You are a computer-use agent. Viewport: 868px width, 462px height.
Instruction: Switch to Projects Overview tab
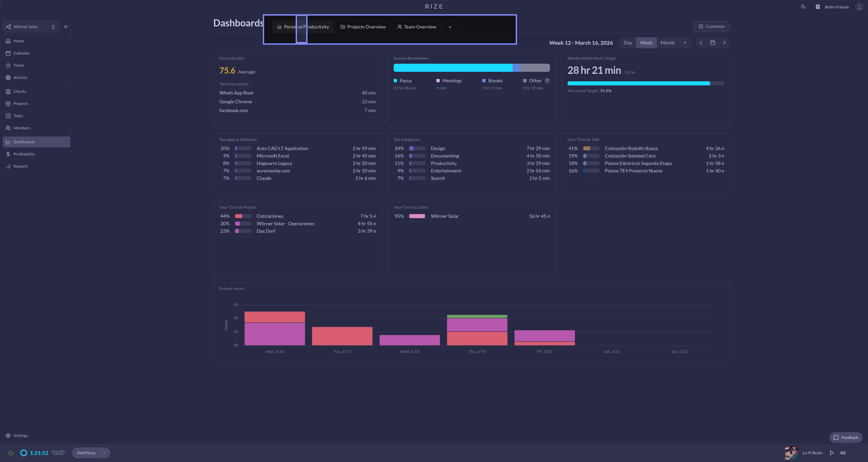(363, 27)
